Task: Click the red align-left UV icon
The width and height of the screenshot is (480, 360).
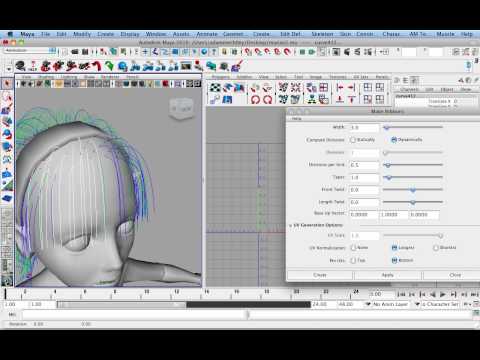Action: click(340, 88)
